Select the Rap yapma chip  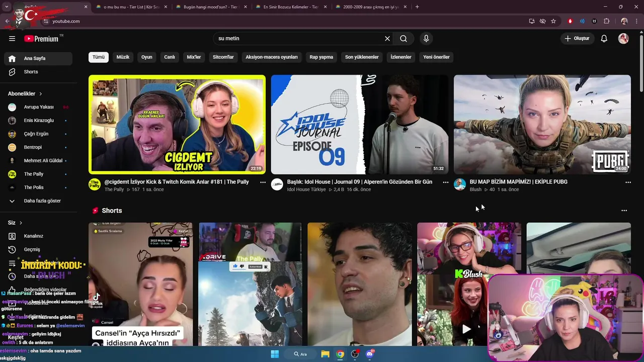click(x=321, y=57)
